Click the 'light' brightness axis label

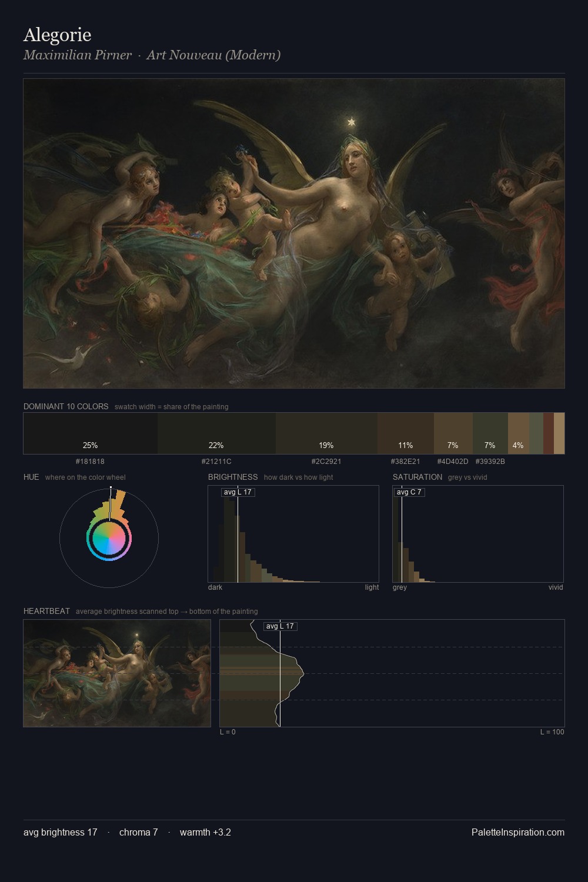tap(372, 587)
